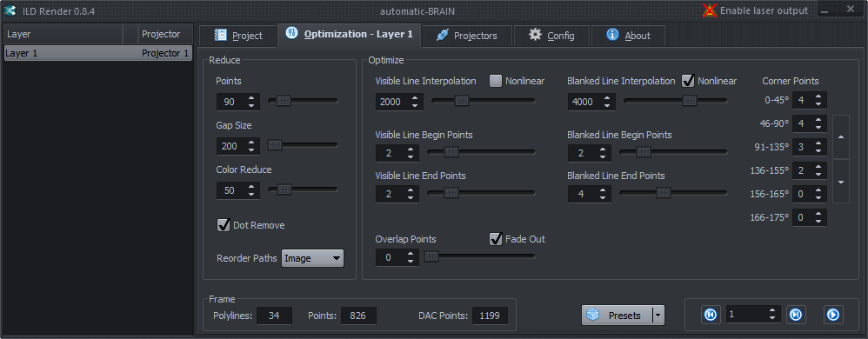Click the corner points up arrow button
Screen dimensions: 868x339
tap(841, 136)
